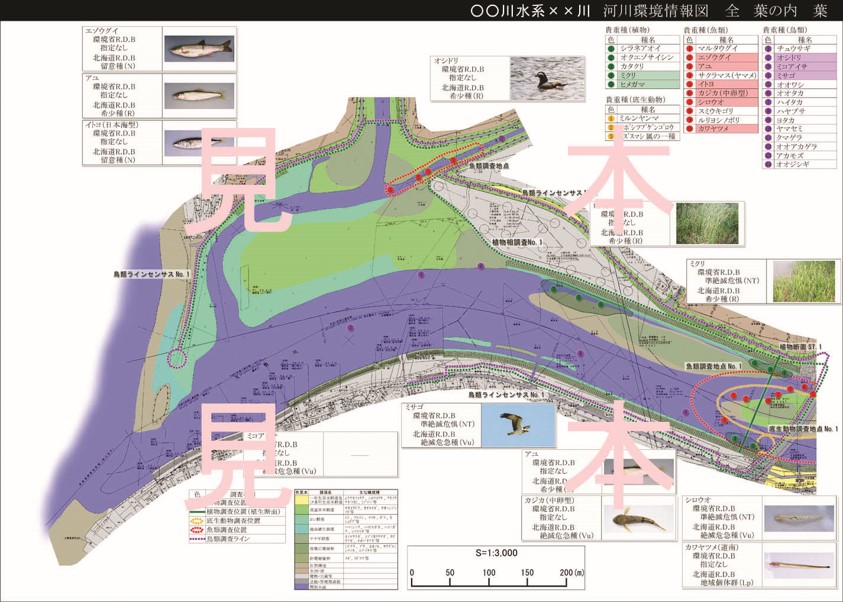Screen dimensions: 843x602
Task: Select purple dotted line for 鳥類調査ライン
Action: pyautogui.click(x=198, y=539)
